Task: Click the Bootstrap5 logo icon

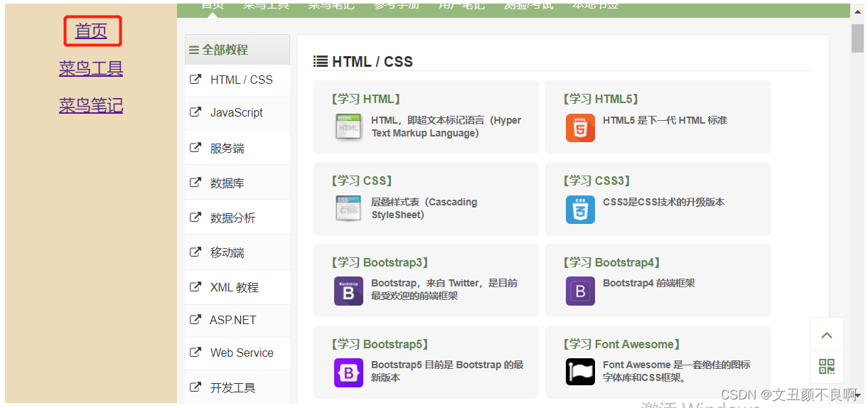Action: click(348, 372)
